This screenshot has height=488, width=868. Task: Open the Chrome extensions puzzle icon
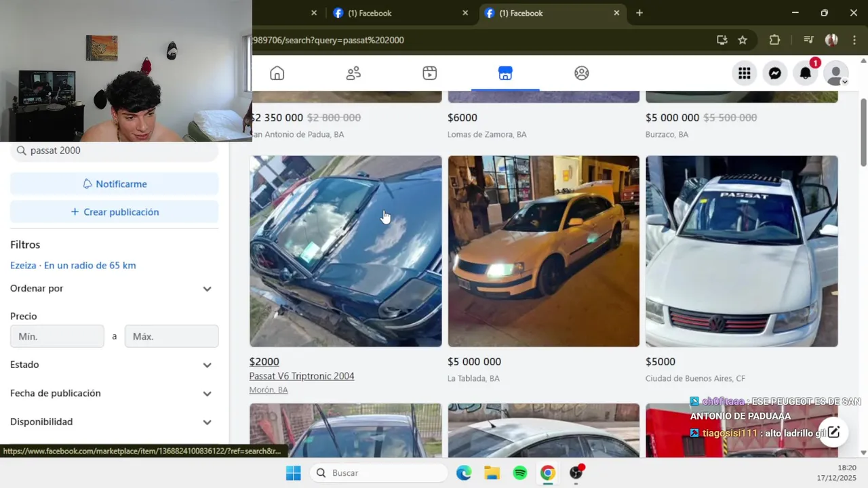(x=774, y=40)
